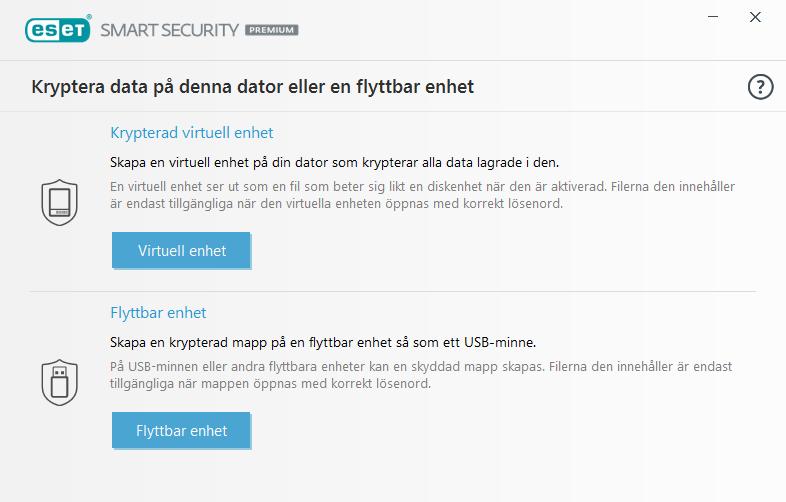786x502 pixels.
Task: Click the page title Kryptera data på denna dator
Action: point(252,87)
